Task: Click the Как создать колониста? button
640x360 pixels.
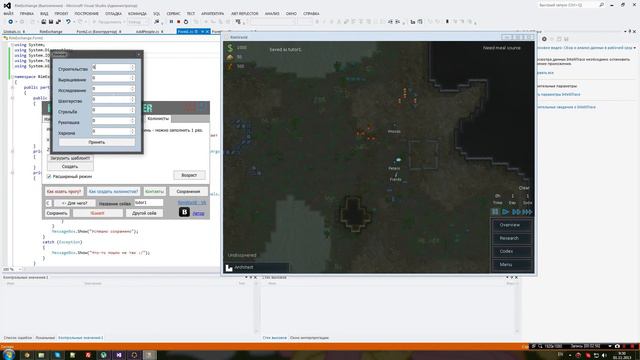Action: [113, 191]
